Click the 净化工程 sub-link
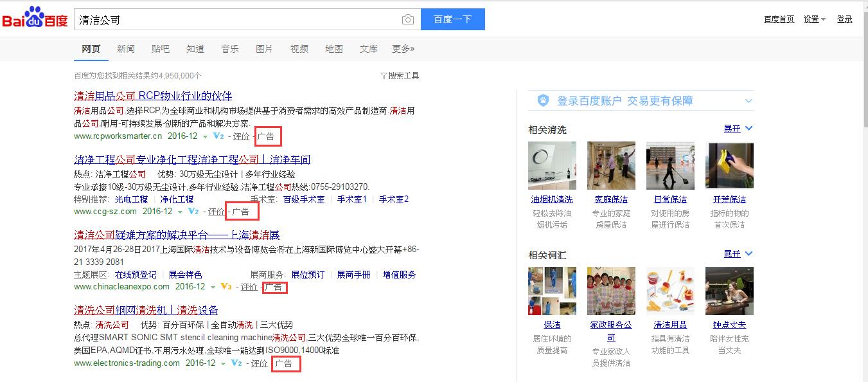 point(177,199)
